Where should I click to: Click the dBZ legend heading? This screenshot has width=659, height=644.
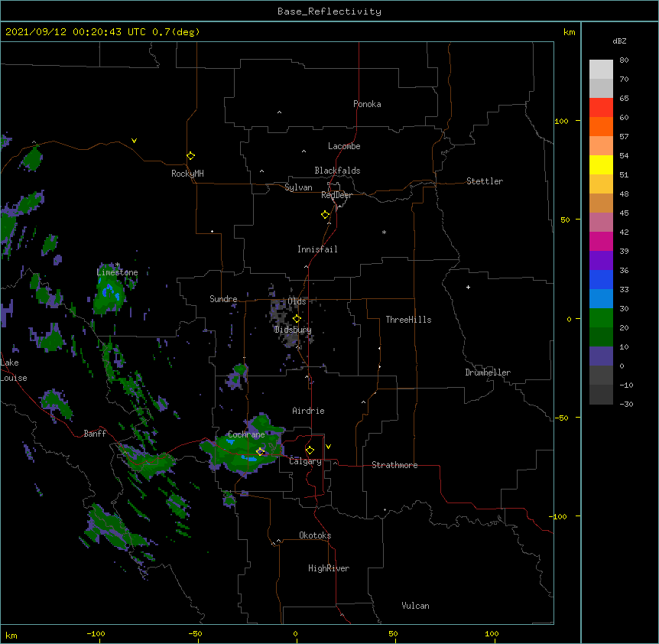(619, 41)
